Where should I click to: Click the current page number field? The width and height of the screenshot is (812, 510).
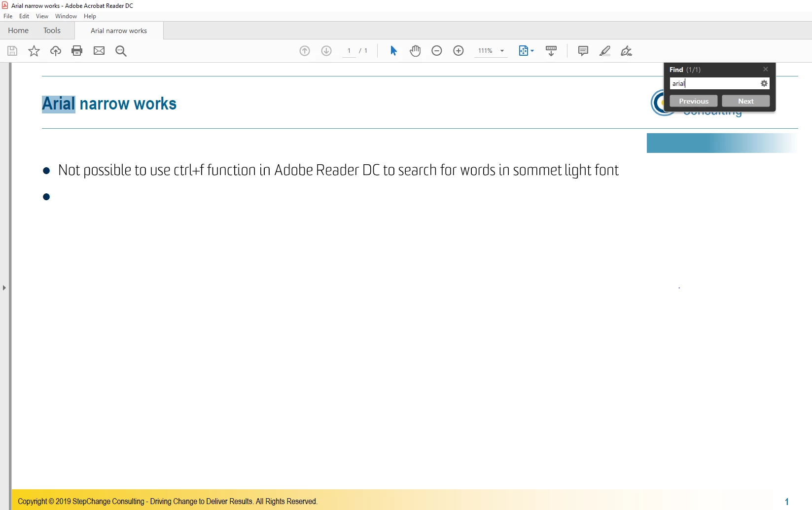[x=349, y=51]
